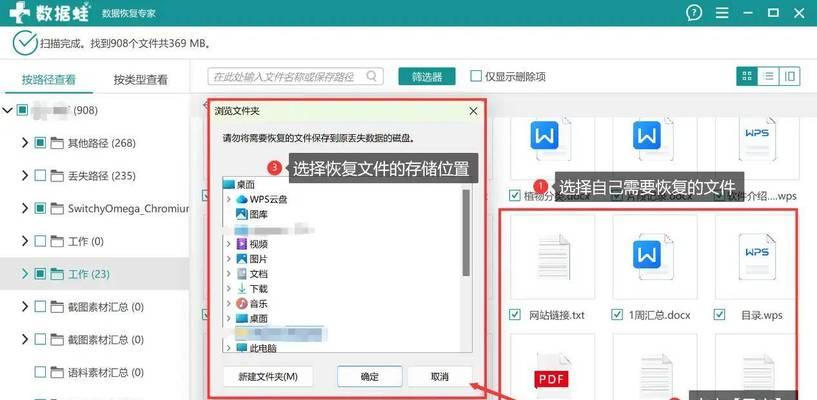Viewport: 817px width, 400px height.
Task: Select the 网站链接.txt file icon
Action: [553, 256]
